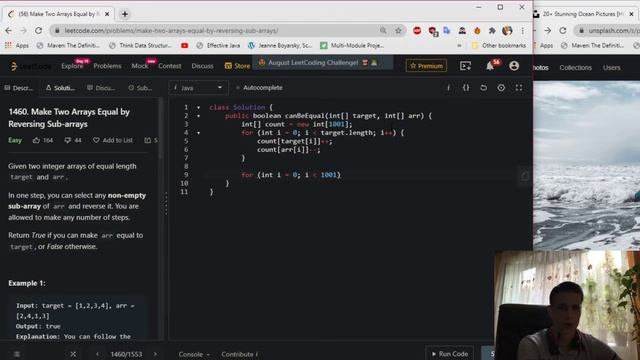This screenshot has height=360, width=640.
Task: Open Users in the Unsplash window
Action: pos(611,68)
